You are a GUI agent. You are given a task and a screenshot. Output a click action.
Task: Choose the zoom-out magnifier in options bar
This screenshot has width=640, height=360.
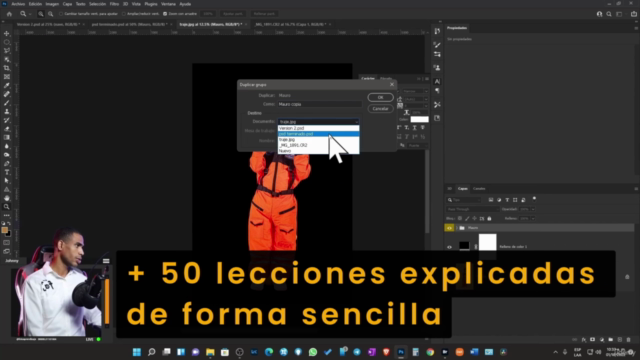tap(51, 14)
